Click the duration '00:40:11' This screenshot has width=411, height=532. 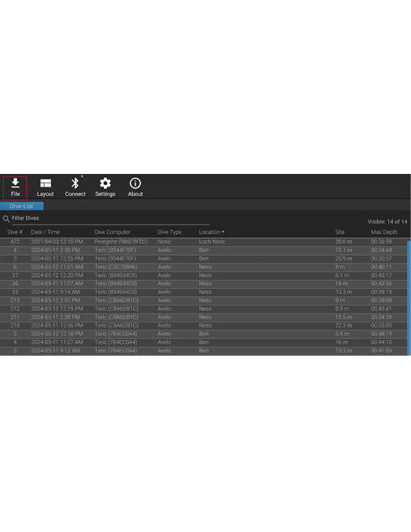pyautogui.click(x=381, y=267)
